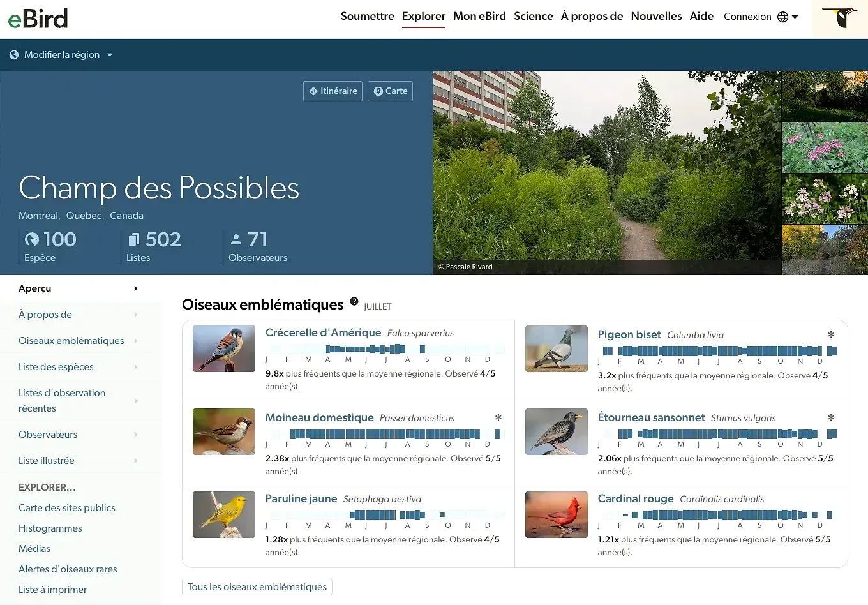The image size is (868, 605).
Task: Click the Quebec location link
Action: (x=84, y=216)
